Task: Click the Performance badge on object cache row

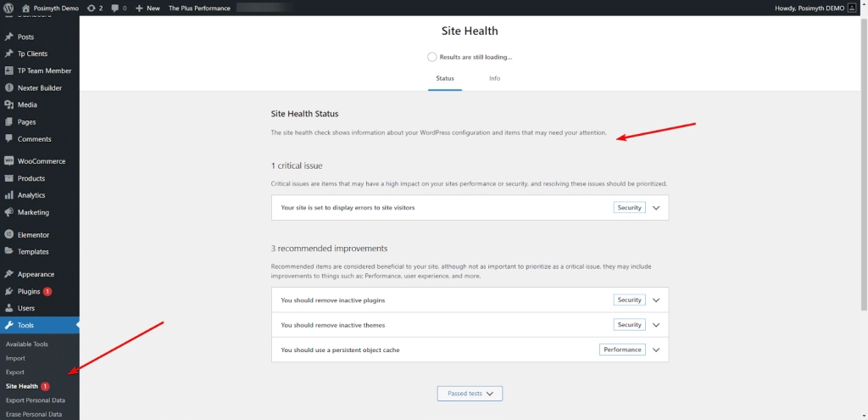Action: click(622, 350)
